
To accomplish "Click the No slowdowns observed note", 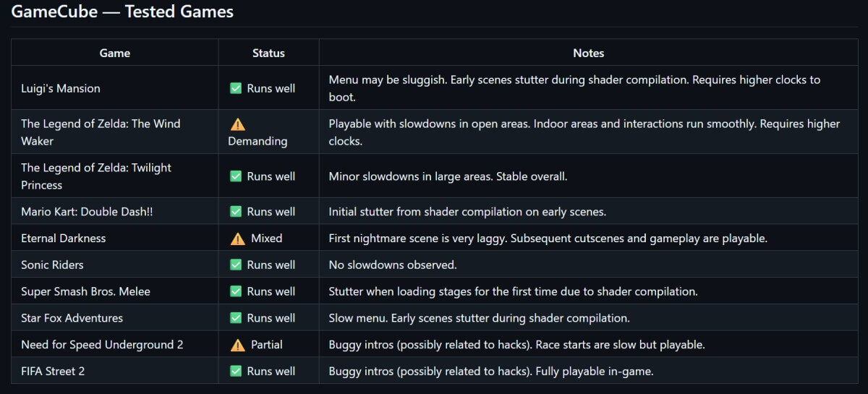I will tap(393, 265).
